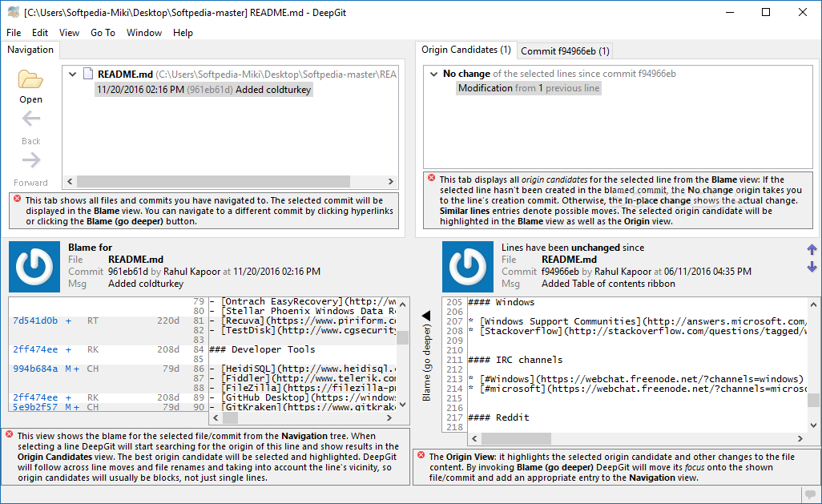822x504 pixels.
Task: Dismiss the Blame view hint message
Action: click(x=10, y=434)
